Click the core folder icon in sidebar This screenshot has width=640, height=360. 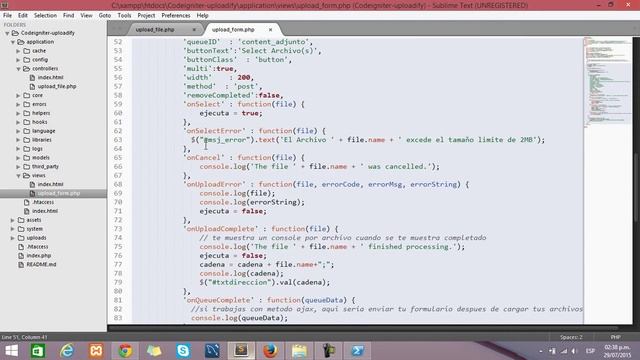(x=27, y=96)
